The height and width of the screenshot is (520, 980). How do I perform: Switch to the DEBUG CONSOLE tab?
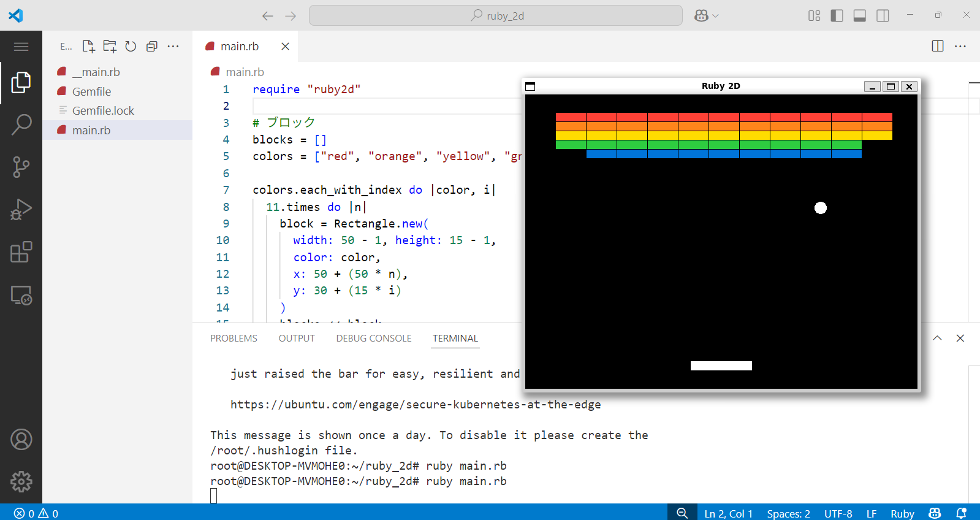(373, 338)
